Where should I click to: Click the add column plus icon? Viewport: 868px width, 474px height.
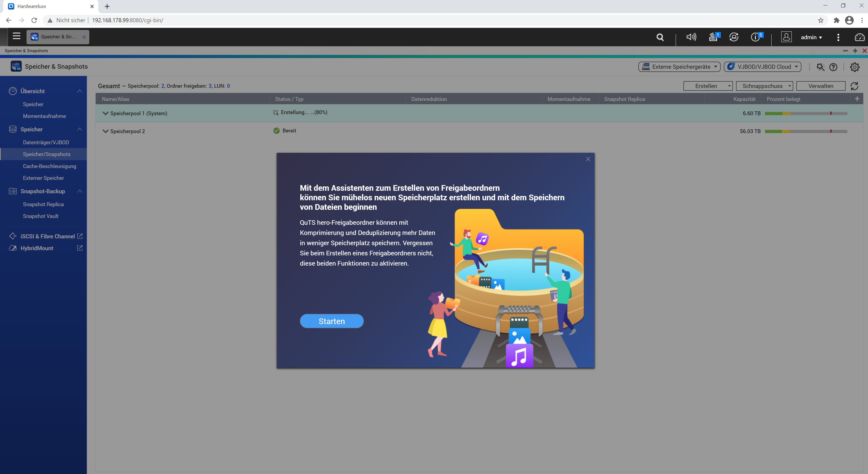[857, 99]
